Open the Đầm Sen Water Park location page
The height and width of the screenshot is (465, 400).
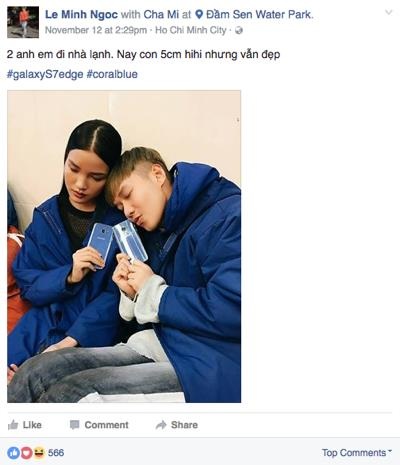pos(259,14)
